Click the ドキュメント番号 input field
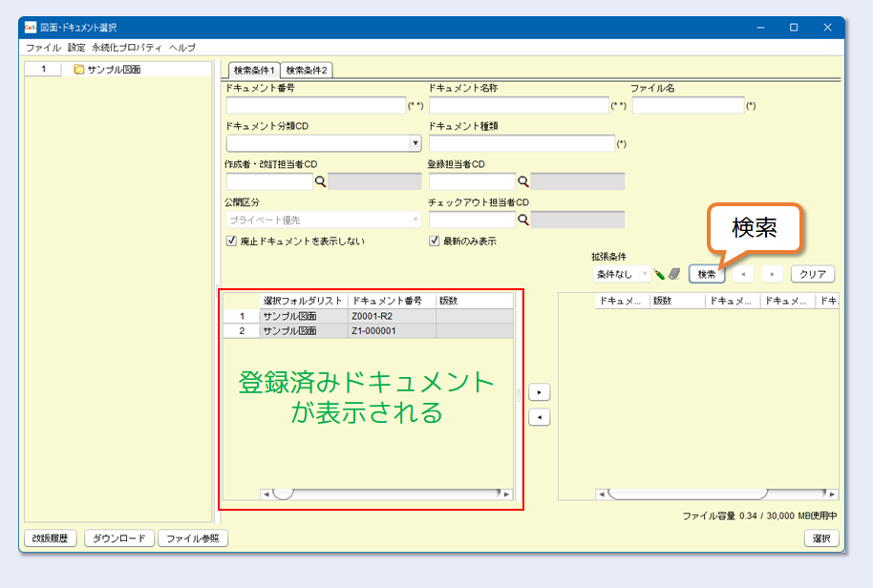 tap(316, 105)
